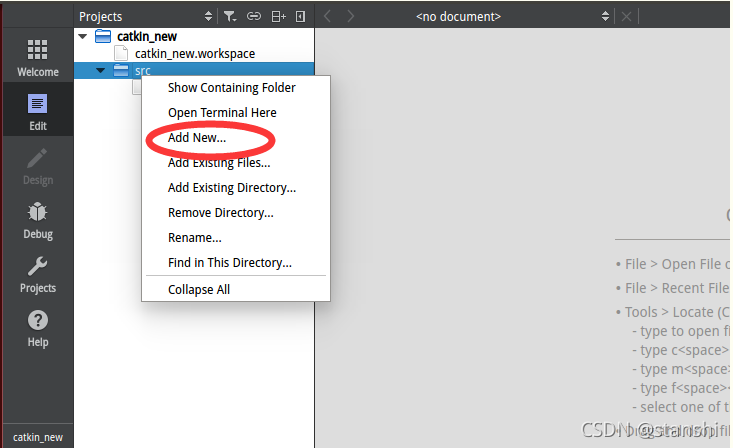Select Open Terminal Here menu entry

click(222, 113)
